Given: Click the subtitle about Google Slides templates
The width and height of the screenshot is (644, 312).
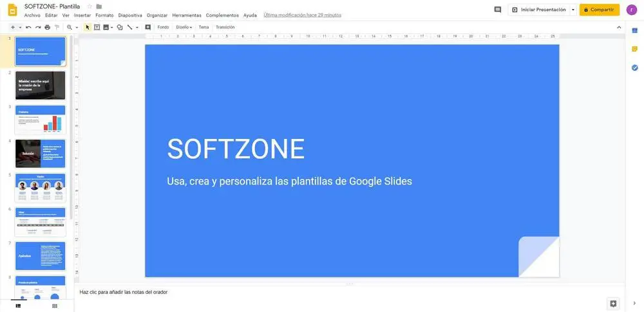Looking at the screenshot, I should tap(290, 181).
